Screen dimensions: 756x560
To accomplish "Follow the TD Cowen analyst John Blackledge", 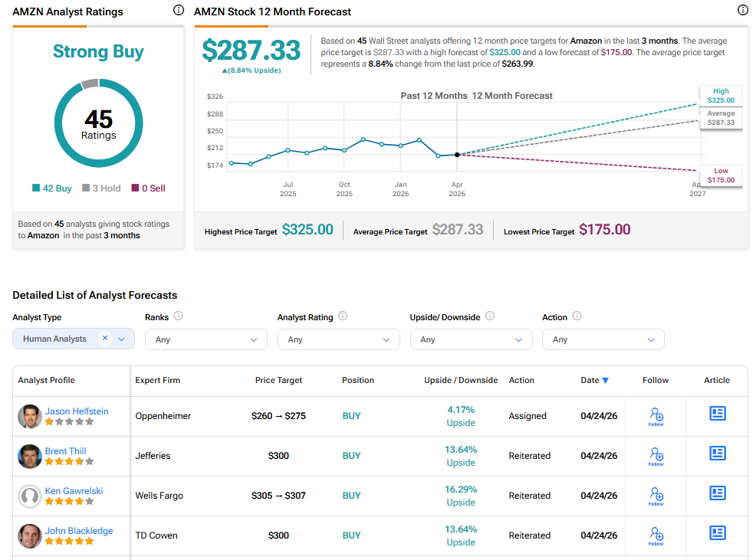I will (x=656, y=535).
